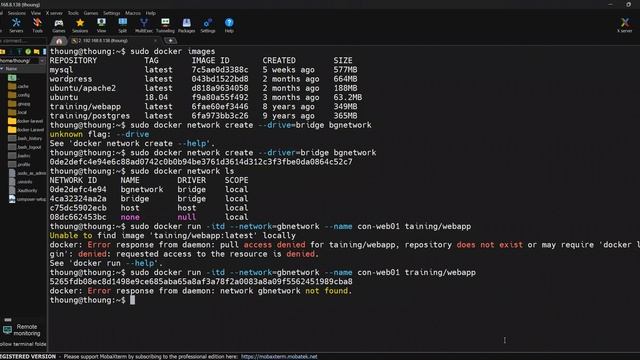The height and width of the screenshot is (360, 640).
Task: Open the Games toolbar icon
Action: (59, 25)
